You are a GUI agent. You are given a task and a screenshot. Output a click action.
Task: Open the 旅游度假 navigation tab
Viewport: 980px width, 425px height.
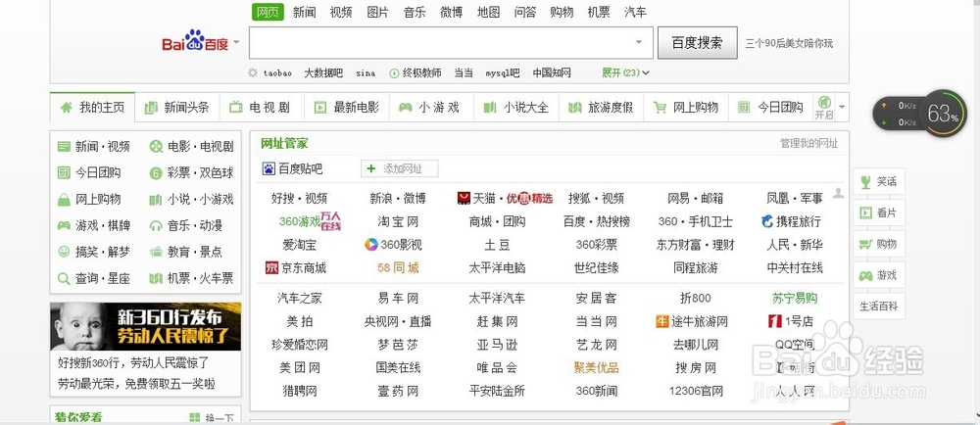602,108
